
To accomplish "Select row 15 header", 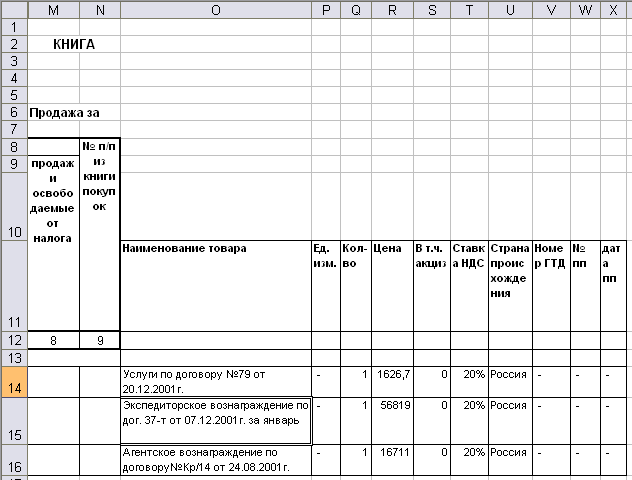I will [x=14, y=421].
